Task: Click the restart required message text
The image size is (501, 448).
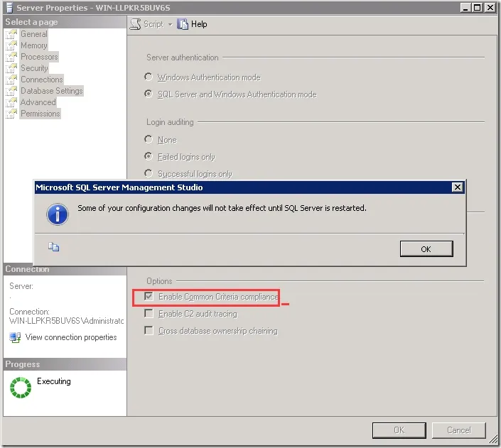Action: tap(222, 208)
